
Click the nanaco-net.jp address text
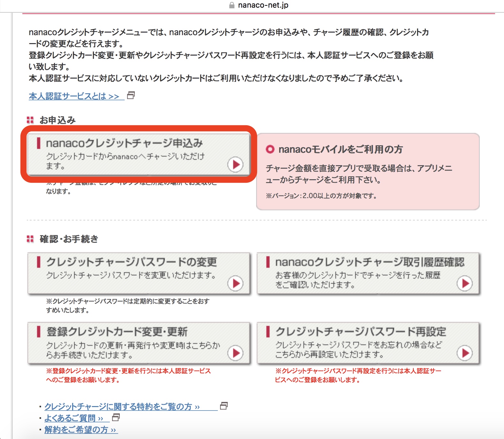[263, 5]
